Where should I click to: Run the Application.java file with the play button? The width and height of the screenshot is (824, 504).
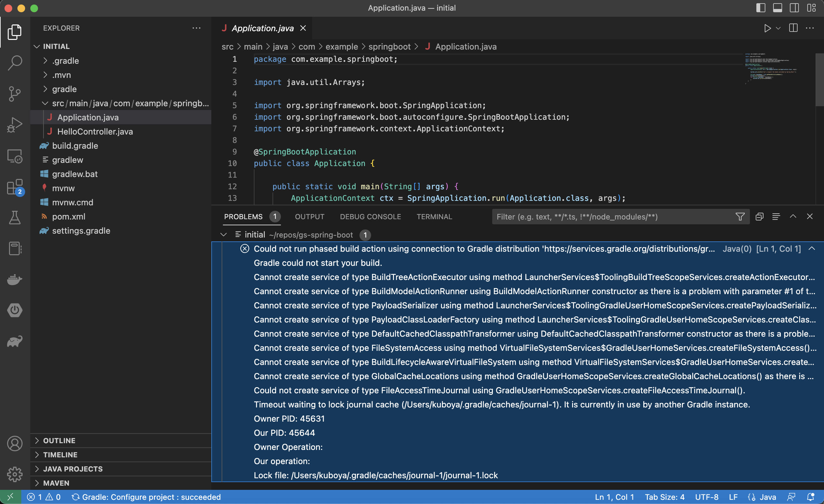point(768,28)
